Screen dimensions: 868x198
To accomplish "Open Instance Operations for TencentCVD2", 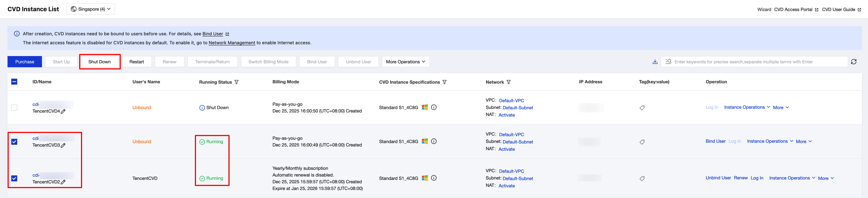I will point(792,178).
